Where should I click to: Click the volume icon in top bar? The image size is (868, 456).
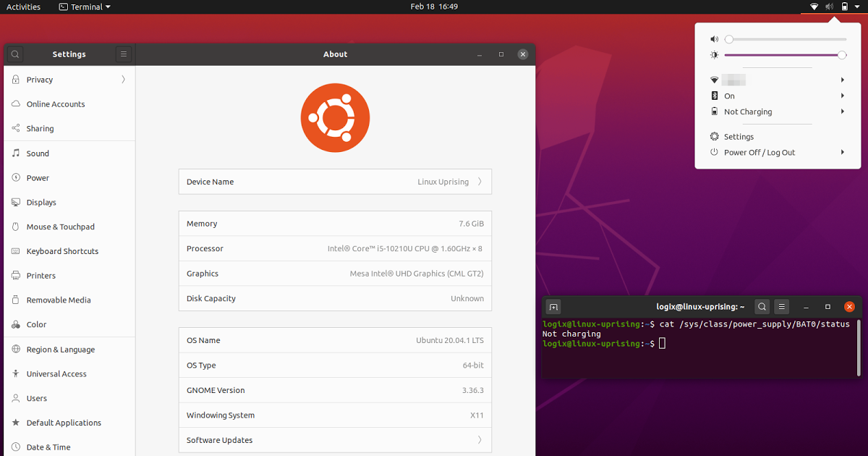coord(829,7)
